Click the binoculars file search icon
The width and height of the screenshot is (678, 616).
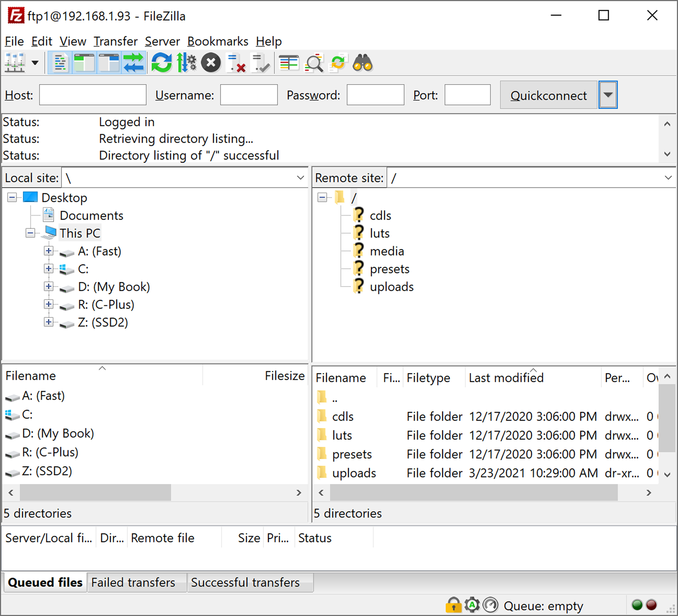[x=362, y=63]
